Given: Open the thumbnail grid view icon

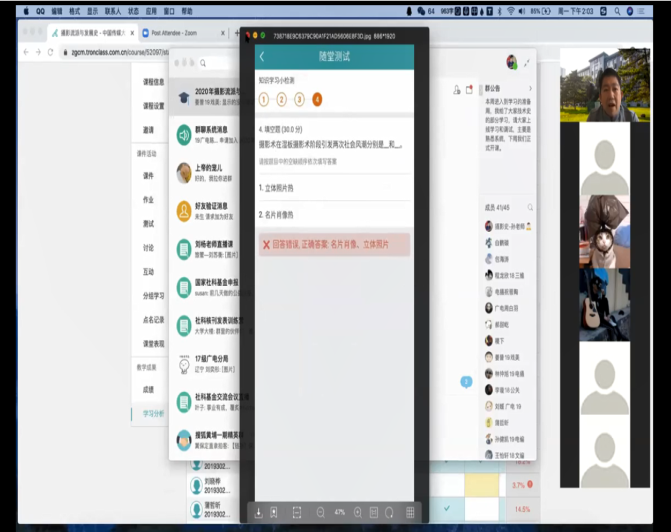Looking at the screenshot, I should (x=410, y=512).
